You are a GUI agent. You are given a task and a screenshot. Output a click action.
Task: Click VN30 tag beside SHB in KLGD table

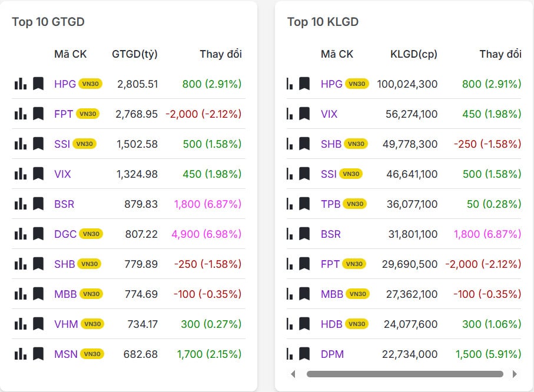click(356, 144)
